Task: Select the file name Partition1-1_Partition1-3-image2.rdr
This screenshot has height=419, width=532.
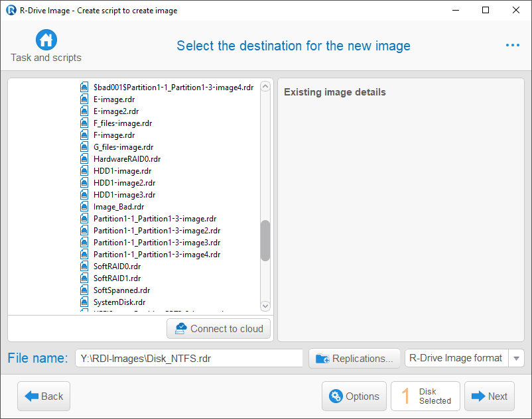Action: pos(157,231)
